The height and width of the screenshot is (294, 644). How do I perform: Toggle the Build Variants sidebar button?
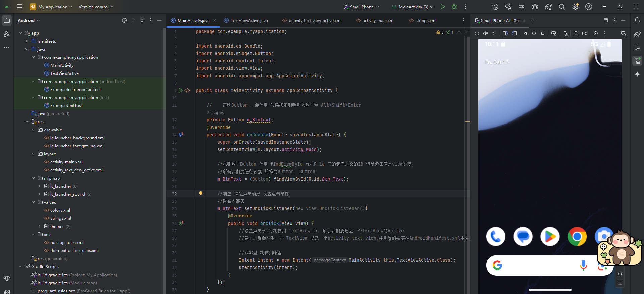coord(7,278)
